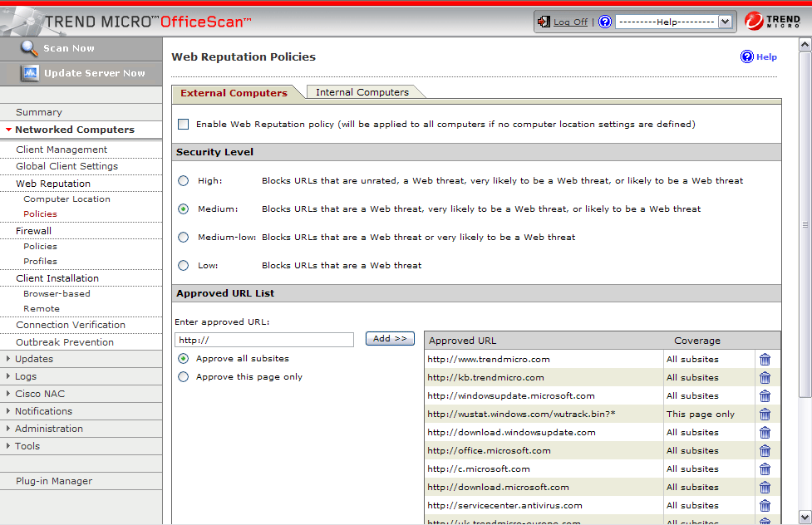Open the Help dropdown in header

click(x=673, y=22)
